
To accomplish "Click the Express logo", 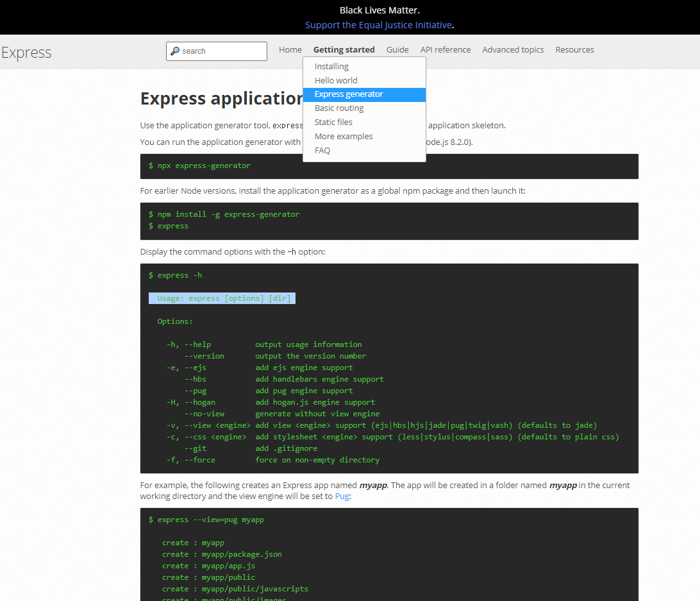I will 26,53.
